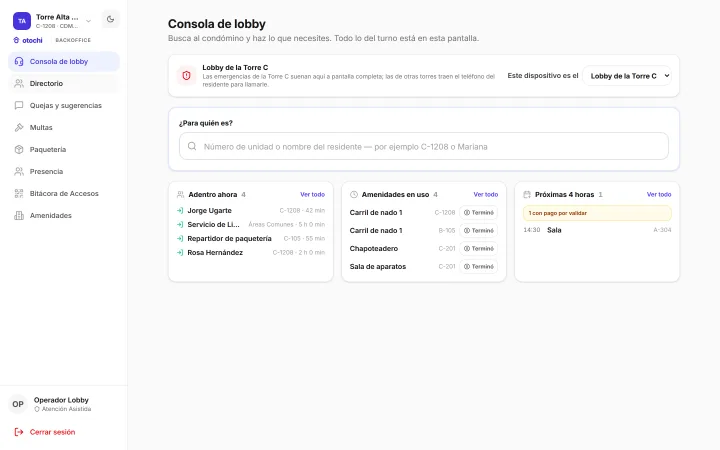
Task: Go to Quejas y sugerencias
Action: click(64, 106)
